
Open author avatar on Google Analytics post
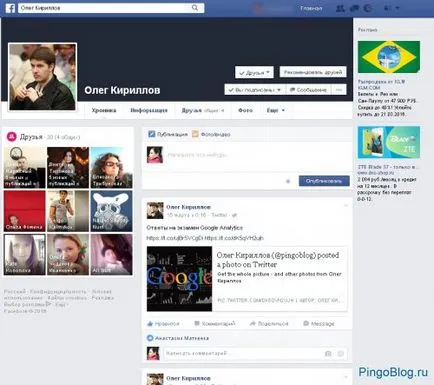pos(155,210)
